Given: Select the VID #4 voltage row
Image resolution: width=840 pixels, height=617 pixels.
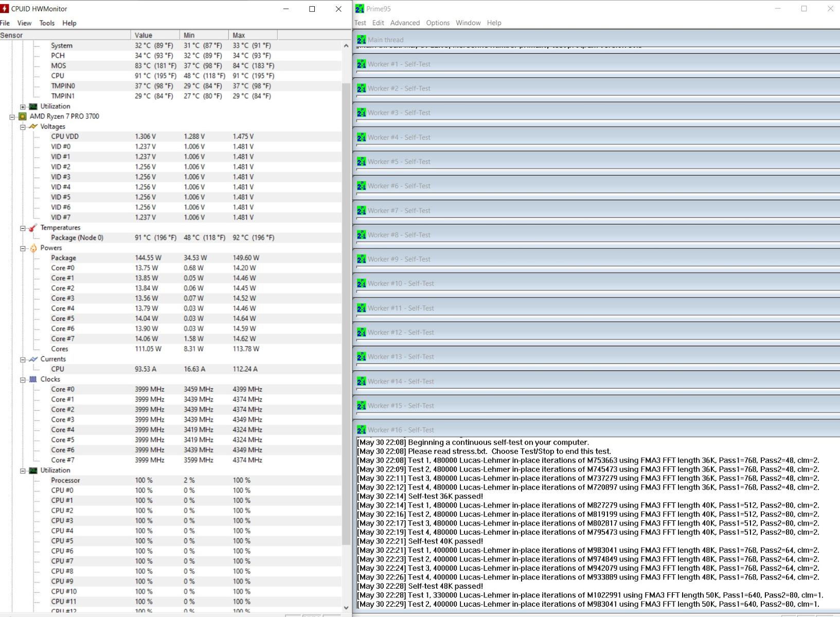Looking at the screenshot, I should click(171, 187).
